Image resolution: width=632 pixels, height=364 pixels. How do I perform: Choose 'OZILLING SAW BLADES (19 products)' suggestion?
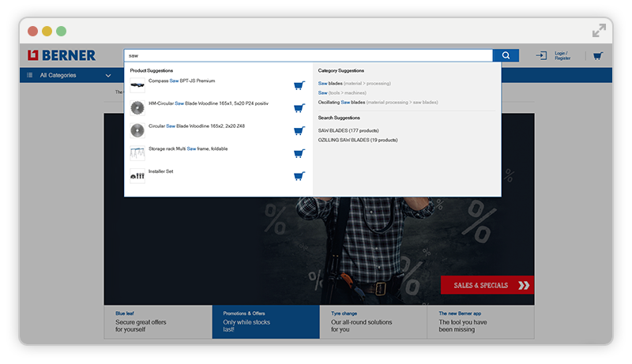click(x=358, y=140)
